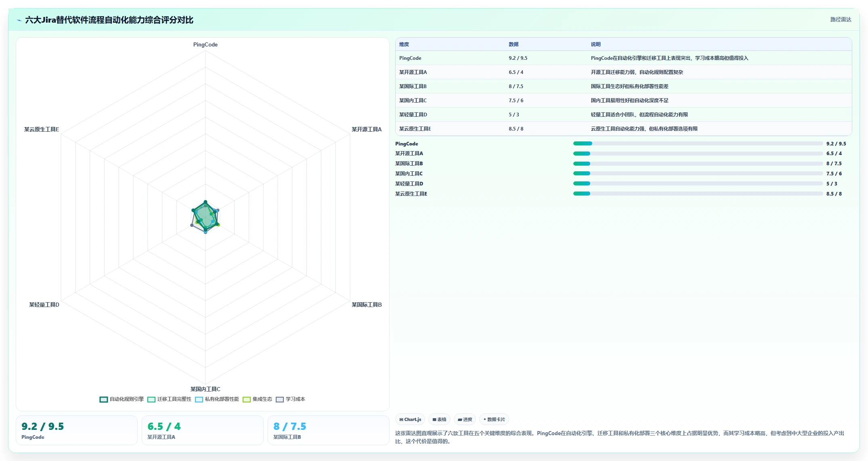Click the 某云原生工具E progress bar
This screenshot has width=868, height=461.
[698, 194]
